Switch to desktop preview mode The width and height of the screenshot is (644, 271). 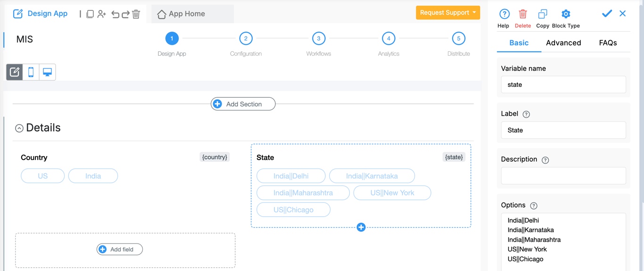click(x=47, y=72)
